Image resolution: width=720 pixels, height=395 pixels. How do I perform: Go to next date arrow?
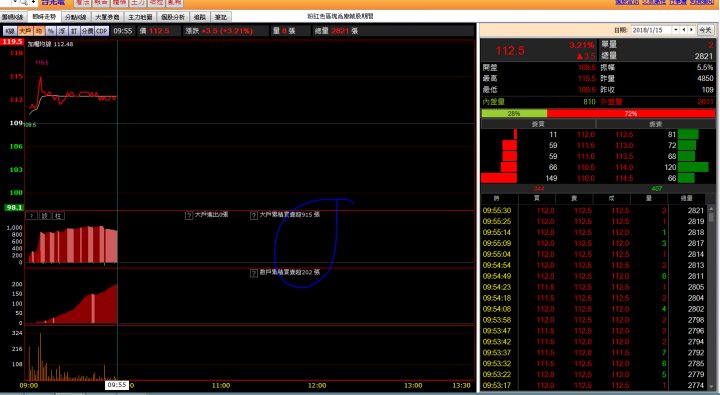691,30
